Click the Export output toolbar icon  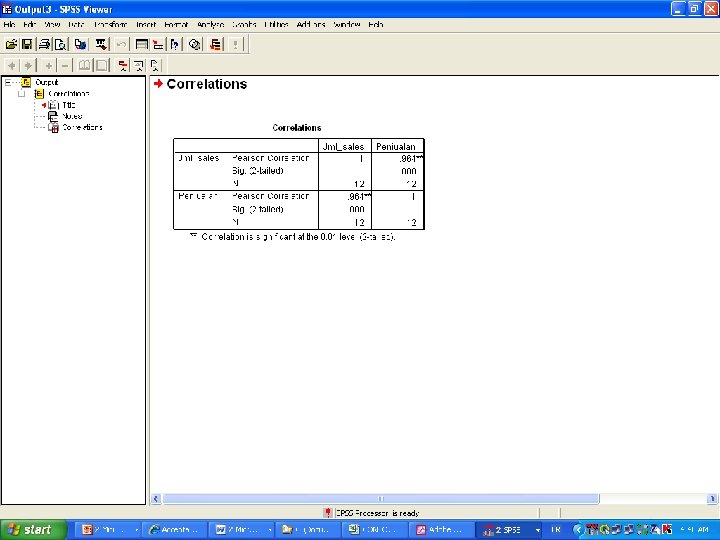[x=81, y=44]
